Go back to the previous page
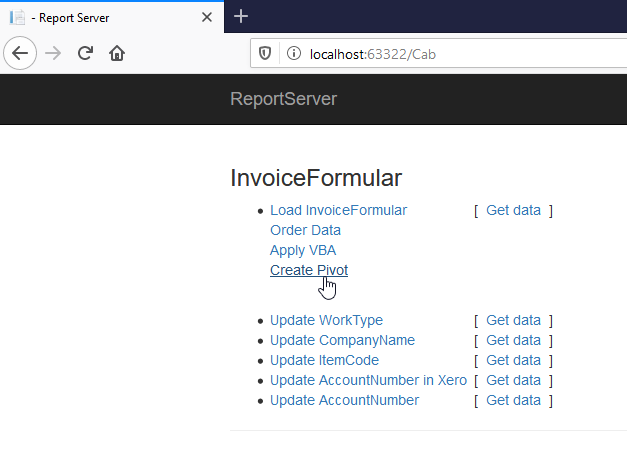Screen dimensions: 627x467 point(19,53)
